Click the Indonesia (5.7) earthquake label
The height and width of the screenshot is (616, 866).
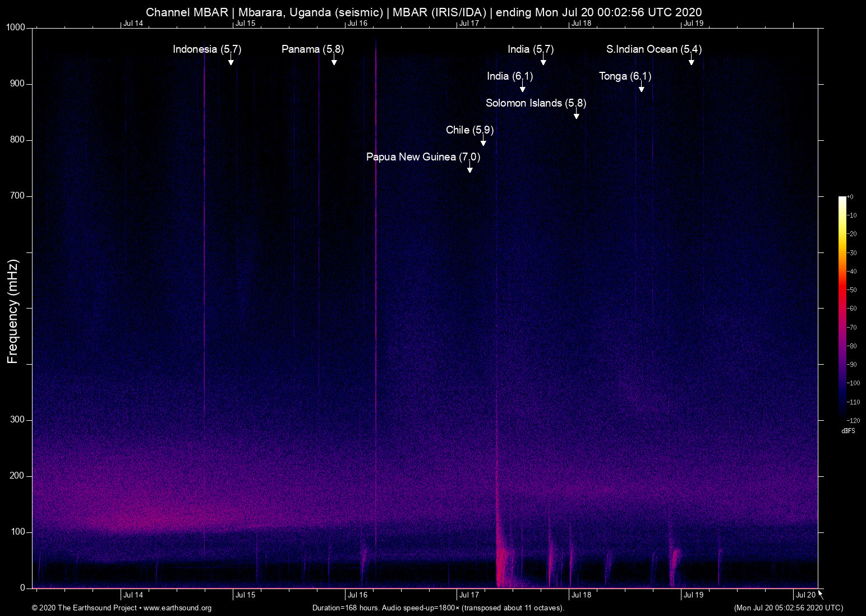pyautogui.click(x=207, y=49)
